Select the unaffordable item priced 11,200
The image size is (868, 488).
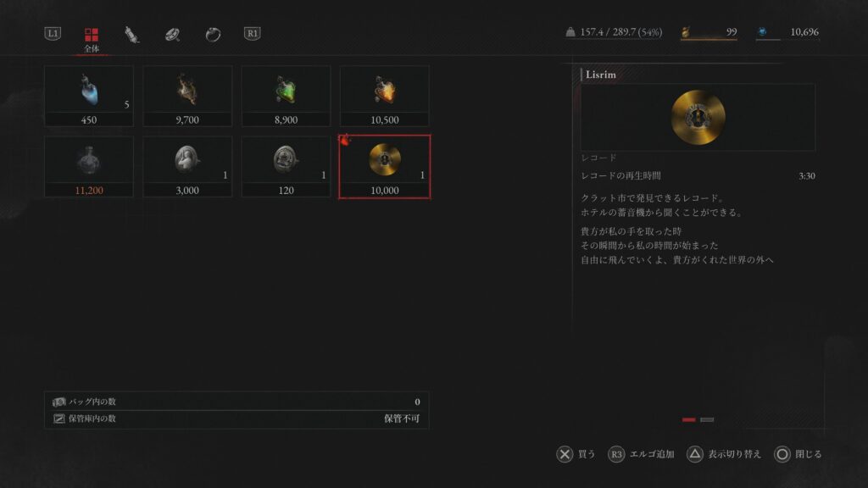pyautogui.click(x=88, y=167)
